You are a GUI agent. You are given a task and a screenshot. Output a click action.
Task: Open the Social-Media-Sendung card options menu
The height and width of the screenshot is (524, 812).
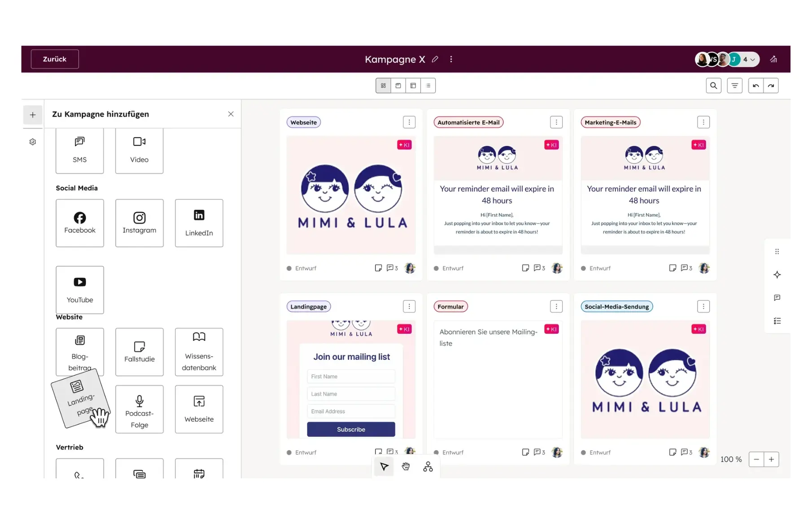pyautogui.click(x=703, y=306)
